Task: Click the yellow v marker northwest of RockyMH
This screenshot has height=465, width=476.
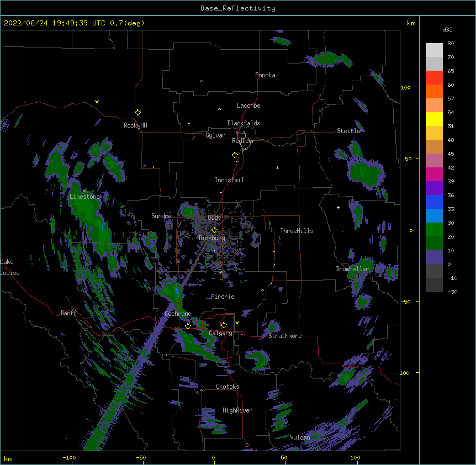Action: point(97,102)
